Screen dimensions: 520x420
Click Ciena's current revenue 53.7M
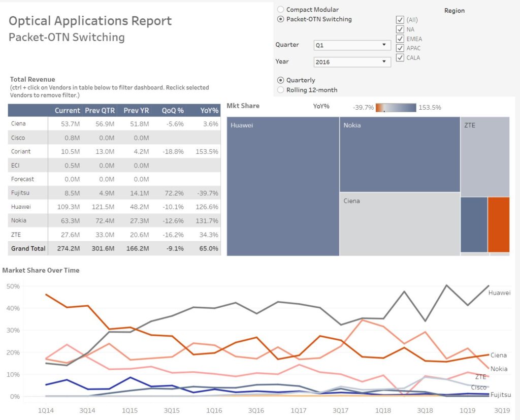(x=70, y=124)
